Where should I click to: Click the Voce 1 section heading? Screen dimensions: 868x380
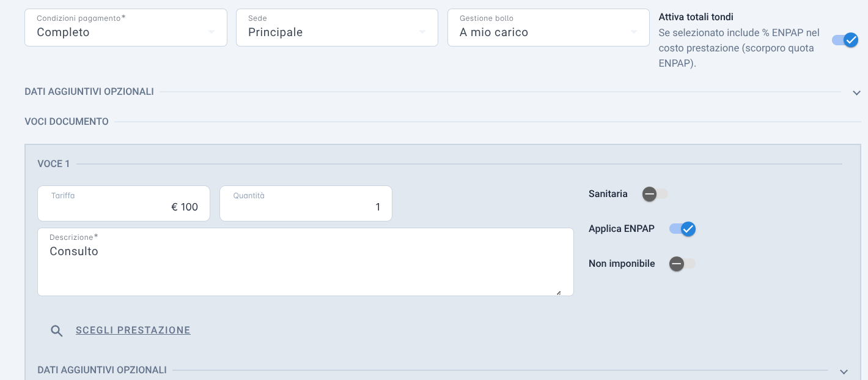(x=54, y=164)
